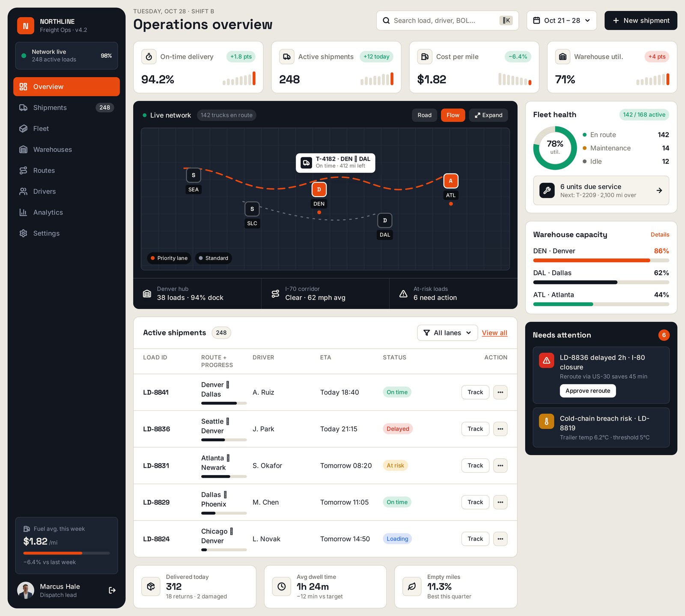Click the fuel pump icon on Cost per mile
This screenshot has height=616, width=685.
425,57
